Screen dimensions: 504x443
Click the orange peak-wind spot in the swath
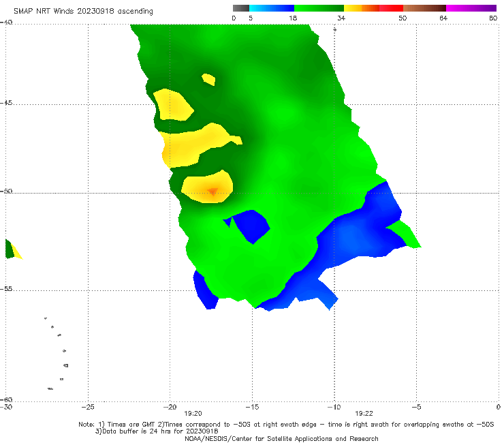click(x=212, y=192)
